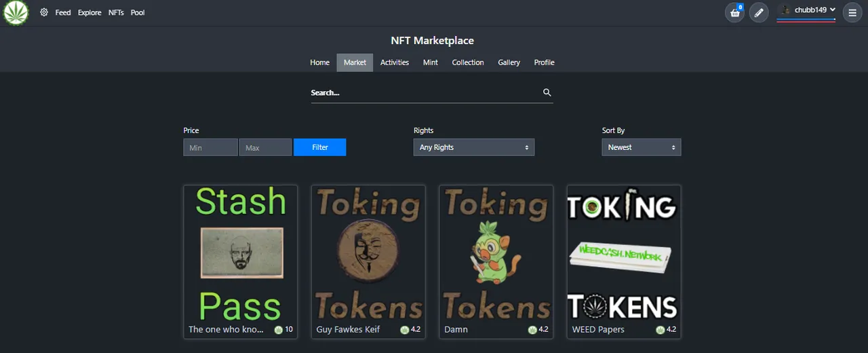Screen dimensions: 868x353
Task: Click the 'NFT Marketplace' heading
Action: click(433, 41)
